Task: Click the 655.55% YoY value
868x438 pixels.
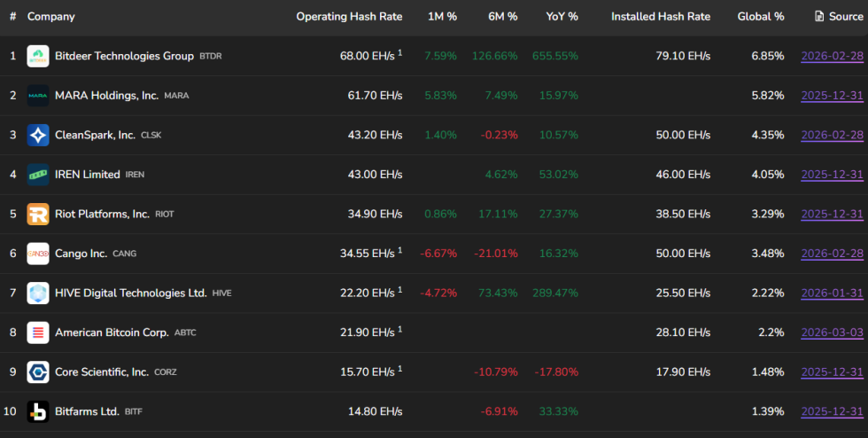Action: [x=555, y=56]
